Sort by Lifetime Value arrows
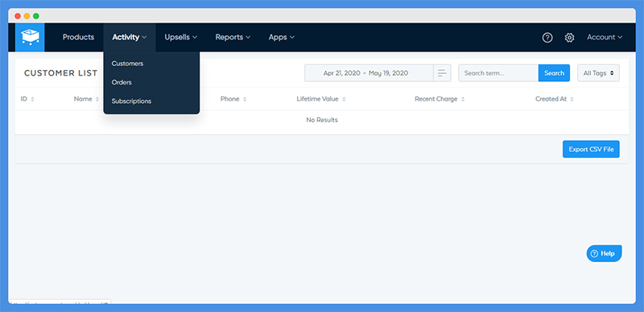 (344, 100)
